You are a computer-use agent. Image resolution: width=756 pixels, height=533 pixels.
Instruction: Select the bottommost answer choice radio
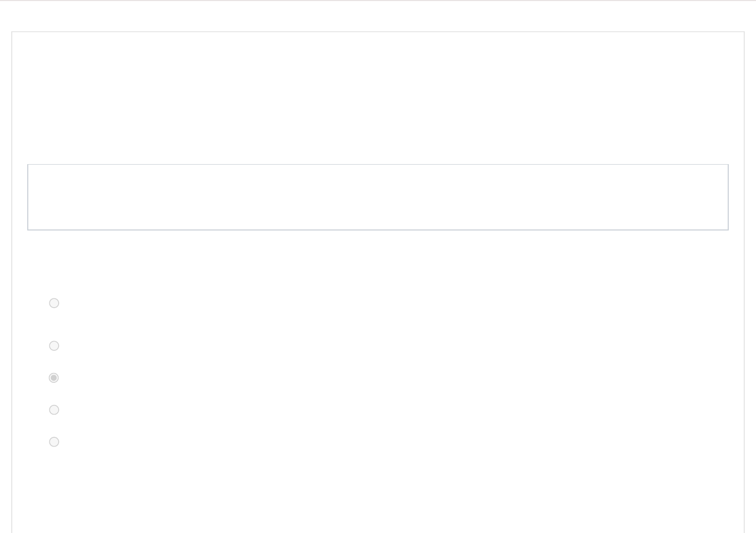point(54,442)
